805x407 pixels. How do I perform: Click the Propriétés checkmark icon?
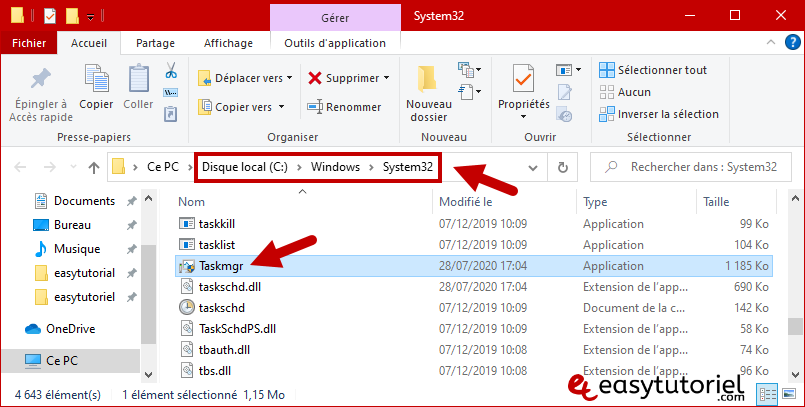pos(523,80)
